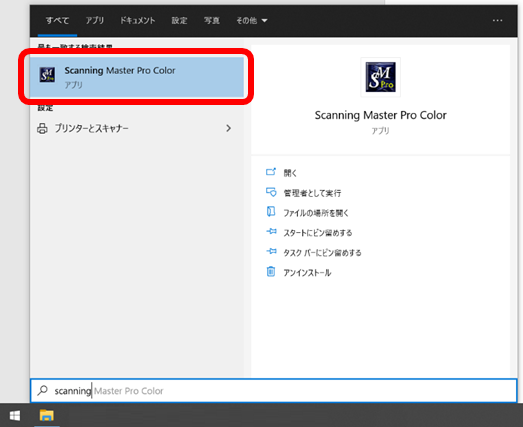Click the large Scanning Master Pro app icon
The width and height of the screenshot is (523, 427).
pyautogui.click(x=381, y=77)
